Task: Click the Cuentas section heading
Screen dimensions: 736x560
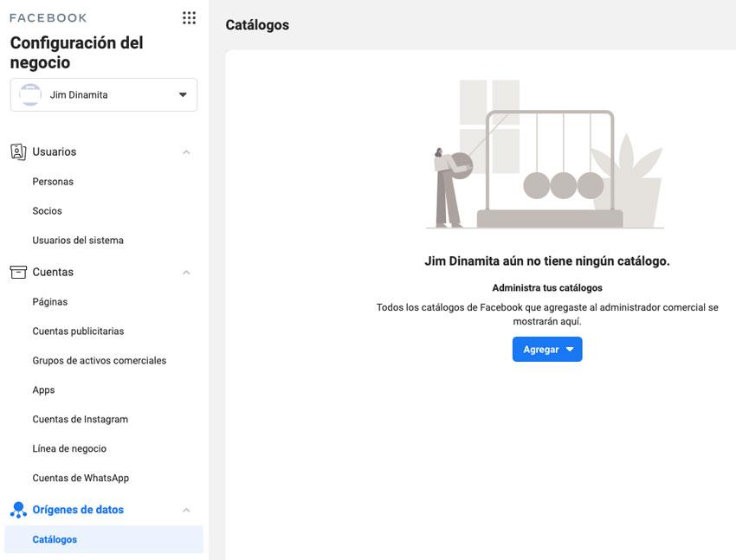Action: [53, 272]
